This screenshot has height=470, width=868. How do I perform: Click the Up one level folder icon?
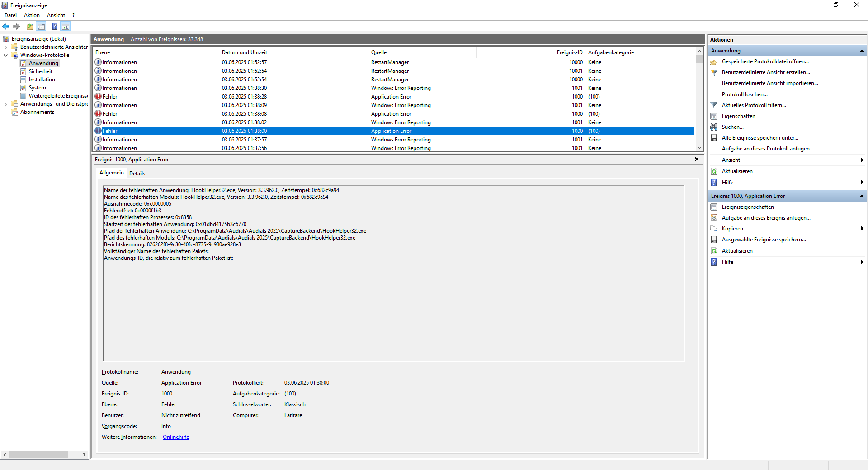tap(30, 26)
